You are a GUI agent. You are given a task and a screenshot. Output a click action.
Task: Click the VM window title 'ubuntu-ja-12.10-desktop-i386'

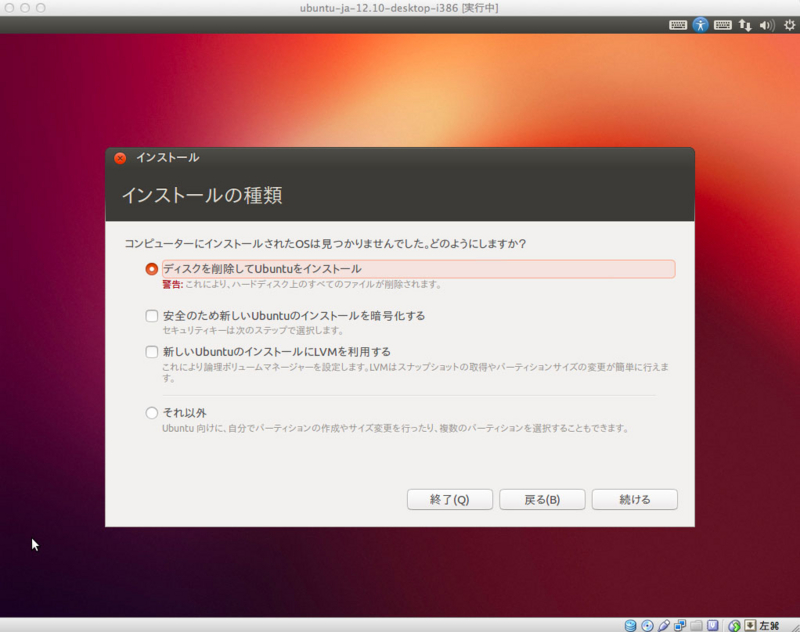click(x=379, y=8)
